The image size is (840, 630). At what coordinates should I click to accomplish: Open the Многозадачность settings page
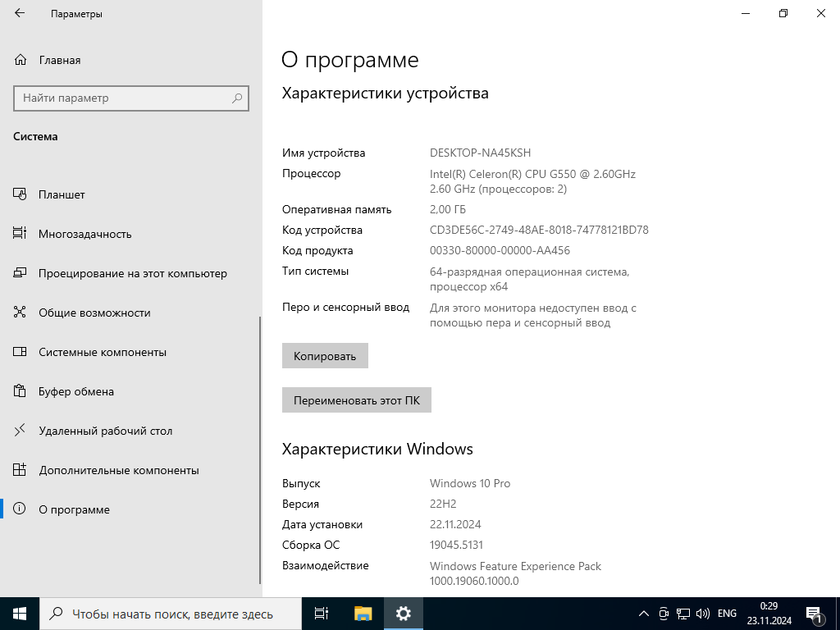[x=131, y=234]
